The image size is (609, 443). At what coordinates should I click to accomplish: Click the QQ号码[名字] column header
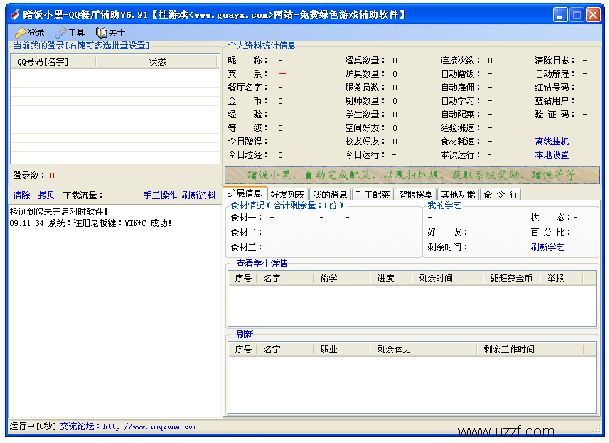53,62
